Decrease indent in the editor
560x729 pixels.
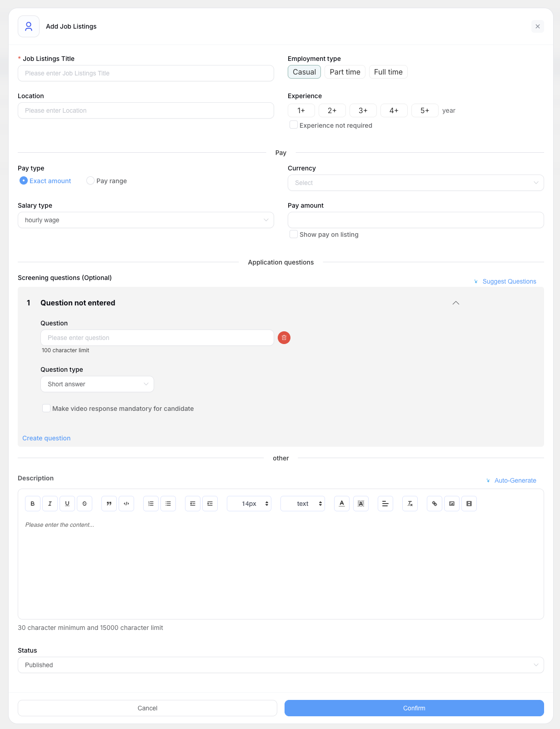pos(193,504)
